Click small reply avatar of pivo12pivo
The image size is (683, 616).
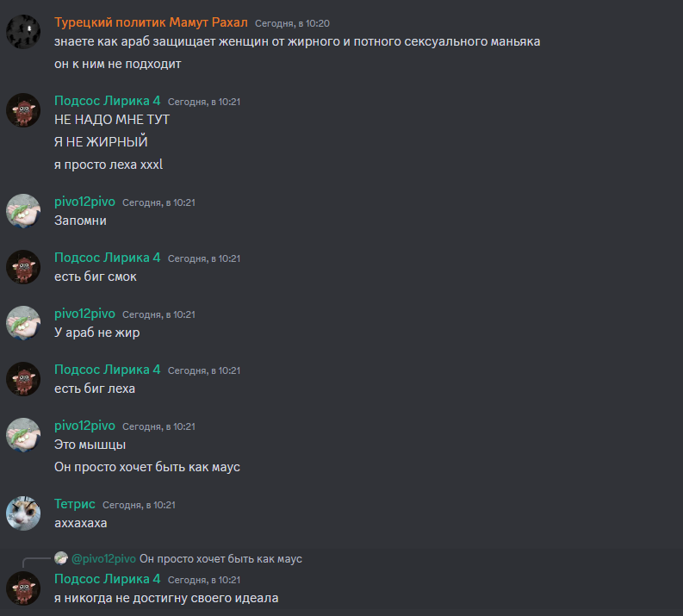click(x=61, y=558)
